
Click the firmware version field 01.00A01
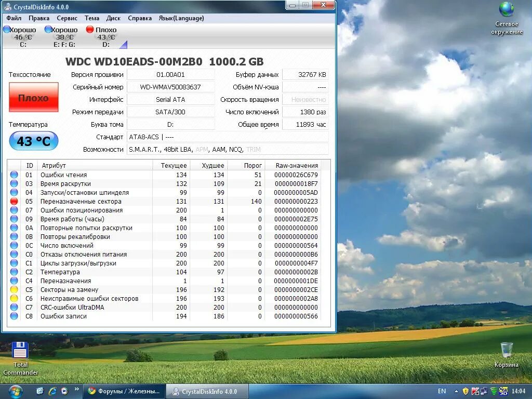pyautogui.click(x=170, y=75)
